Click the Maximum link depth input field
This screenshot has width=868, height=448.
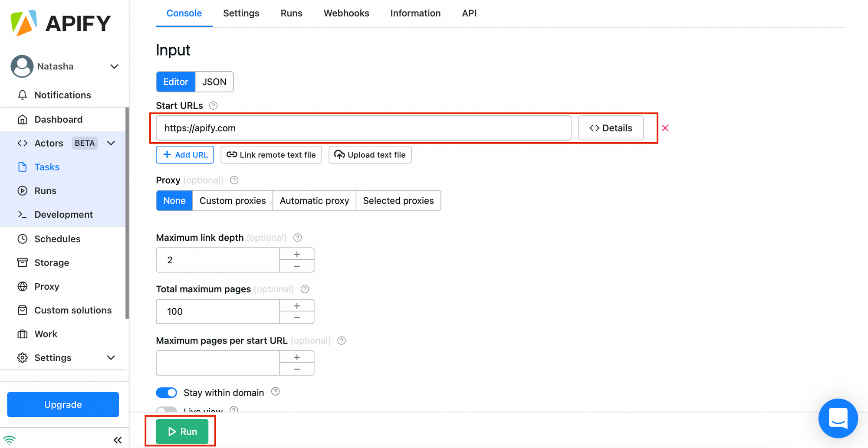point(218,260)
